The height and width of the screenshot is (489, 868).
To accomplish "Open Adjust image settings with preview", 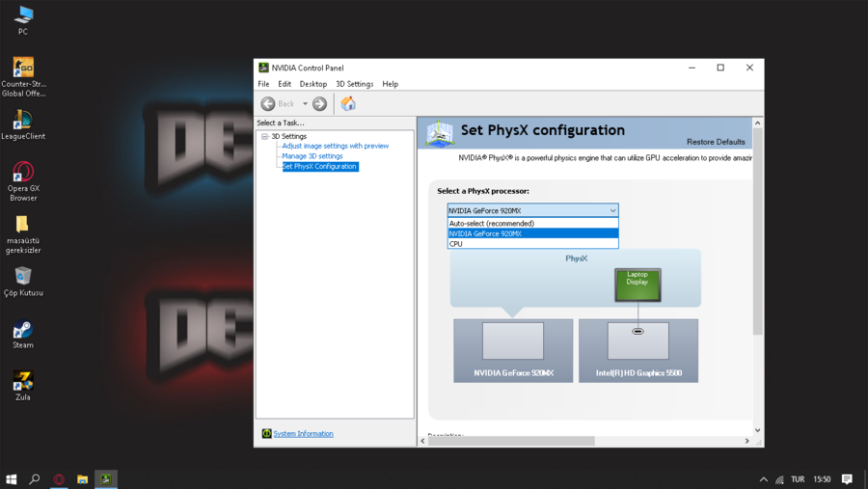I will tap(335, 146).
